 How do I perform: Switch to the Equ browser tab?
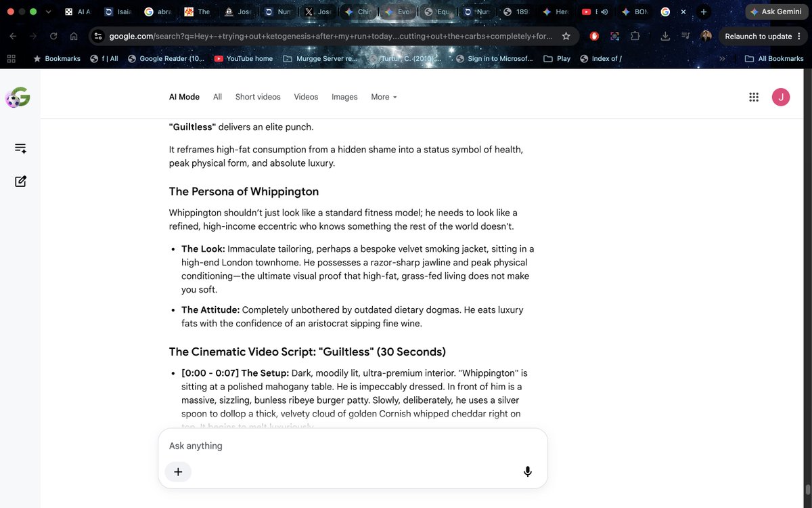[x=437, y=12]
